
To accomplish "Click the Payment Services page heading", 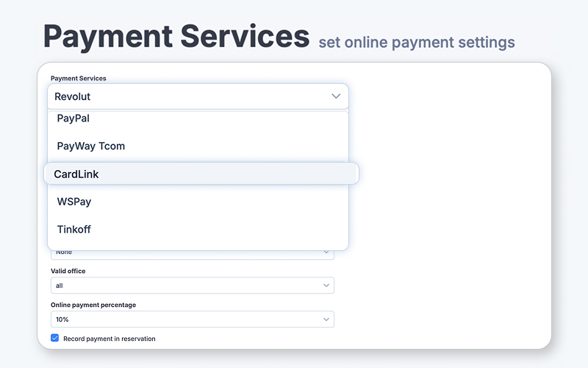I will (176, 36).
